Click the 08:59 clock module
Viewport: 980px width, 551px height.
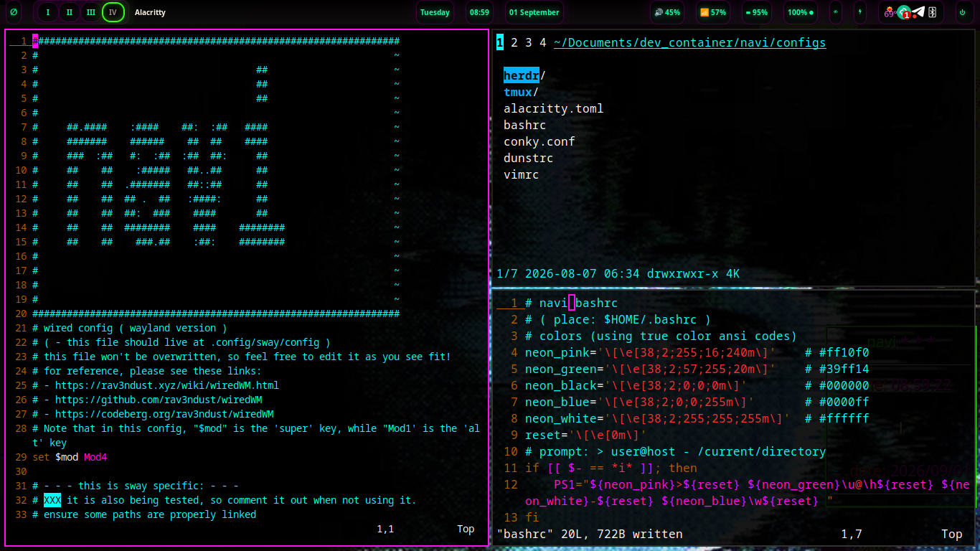tap(479, 12)
